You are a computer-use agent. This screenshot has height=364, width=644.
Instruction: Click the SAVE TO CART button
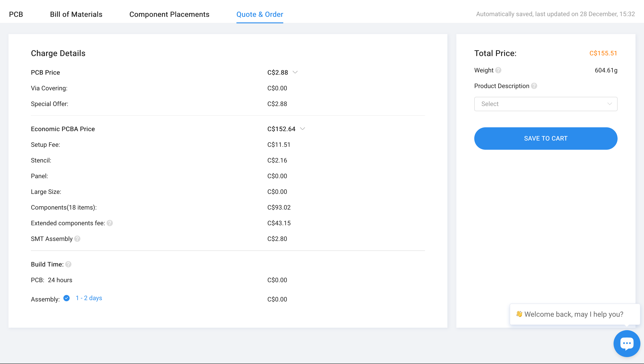[545, 139]
